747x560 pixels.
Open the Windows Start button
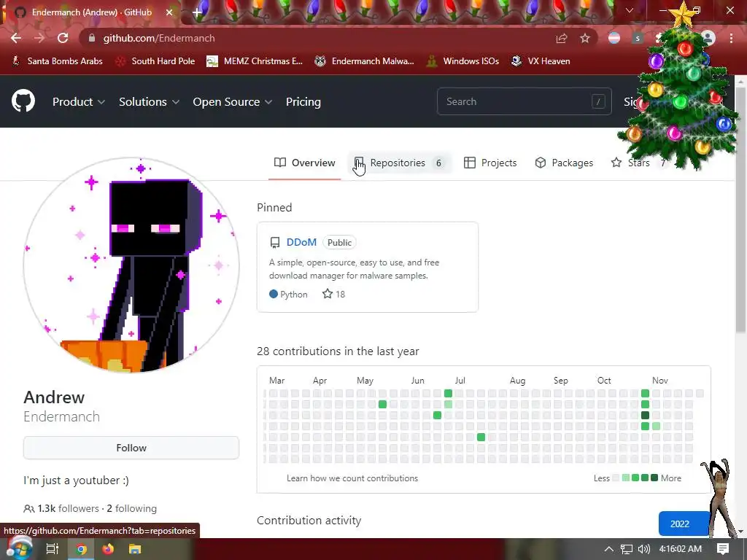(19, 548)
